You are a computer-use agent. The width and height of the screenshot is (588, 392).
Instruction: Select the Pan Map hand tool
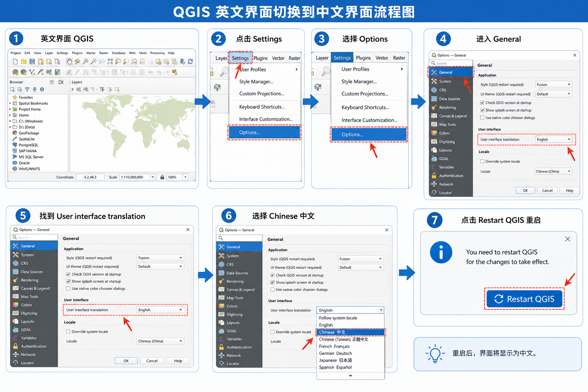(x=69, y=62)
